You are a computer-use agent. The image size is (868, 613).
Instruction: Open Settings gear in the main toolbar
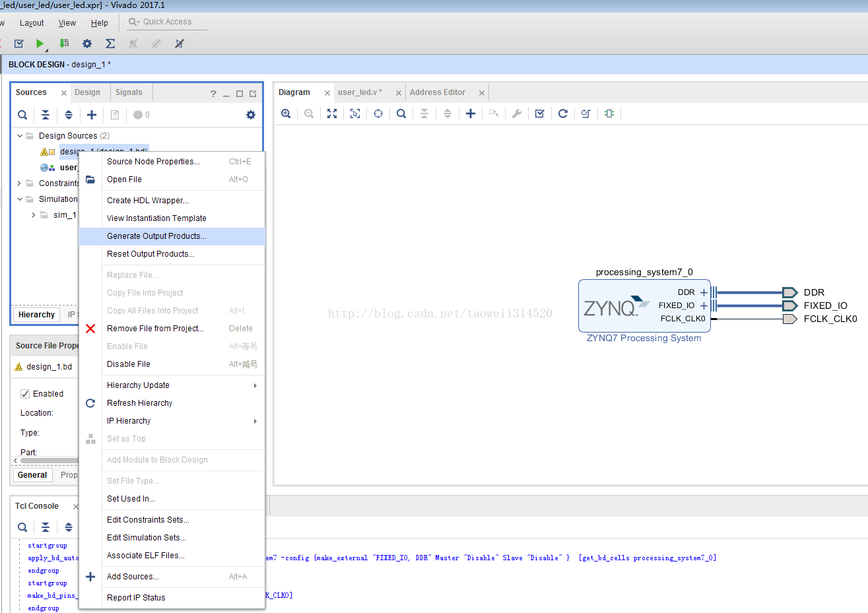pyautogui.click(x=87, y=44)
